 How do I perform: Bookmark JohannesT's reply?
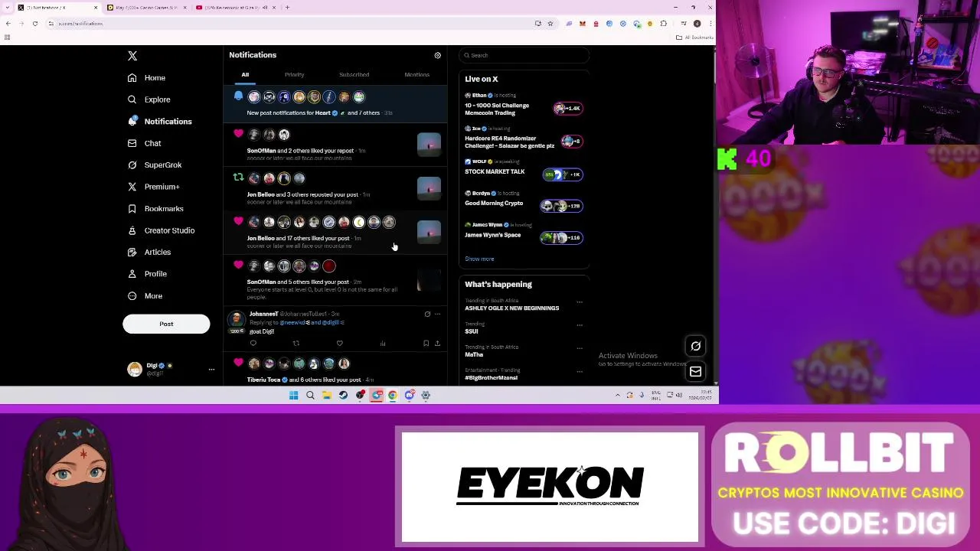click(x=426, y=344)
